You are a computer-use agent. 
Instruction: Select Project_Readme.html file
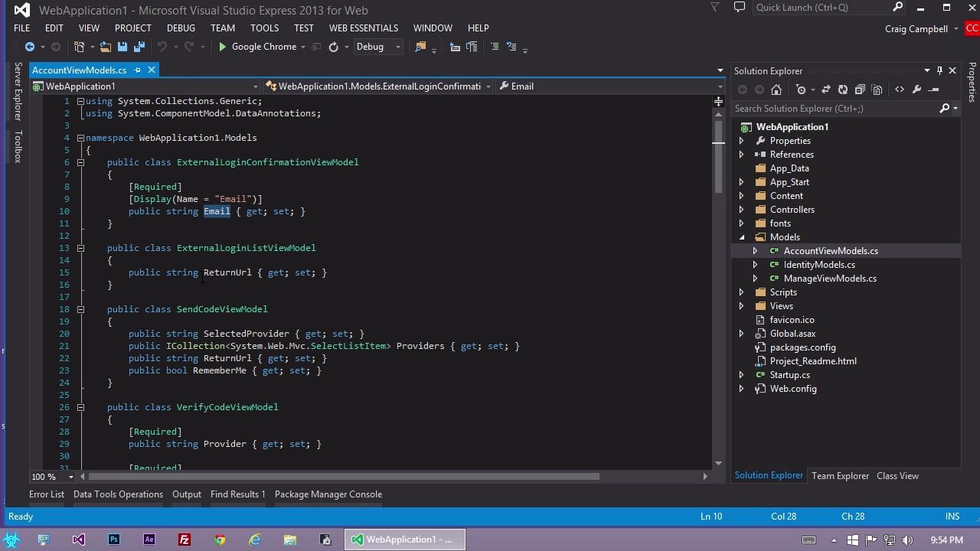point(813,361)
